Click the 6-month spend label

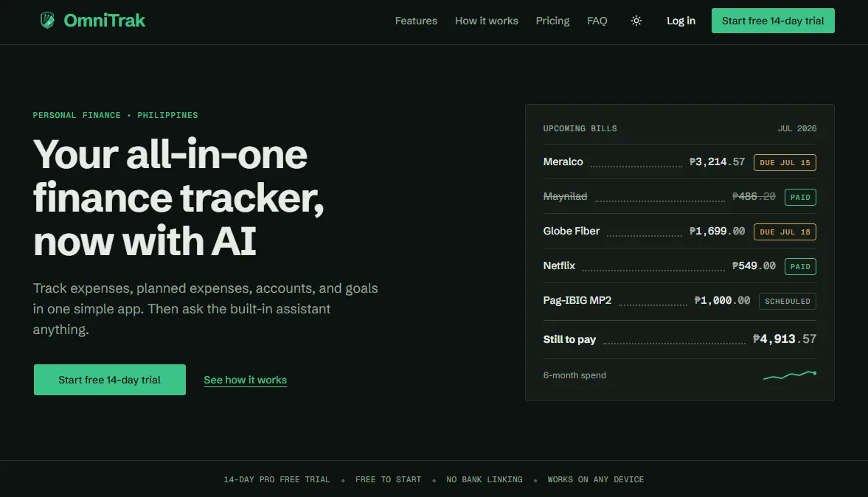(574, 375)
